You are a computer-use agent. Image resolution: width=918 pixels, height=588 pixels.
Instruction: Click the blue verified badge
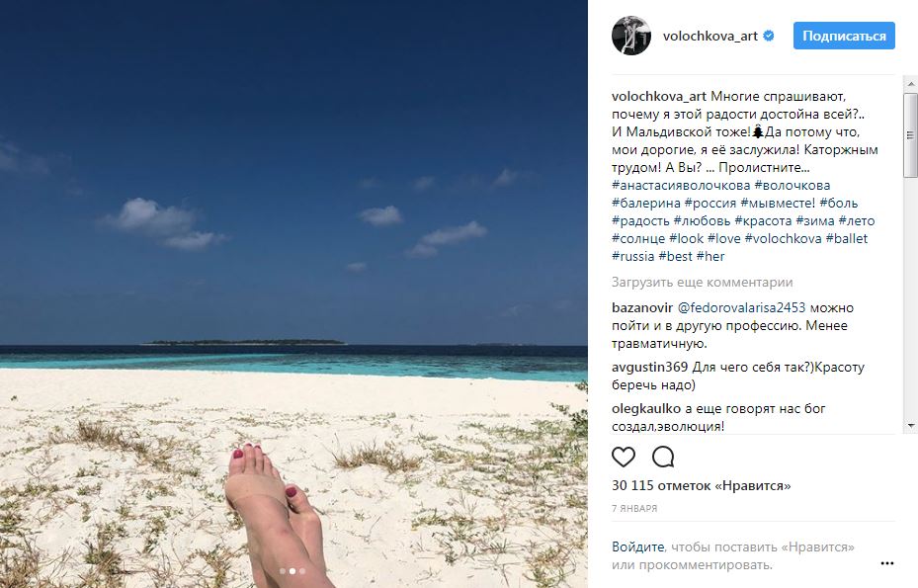(769, 36)
